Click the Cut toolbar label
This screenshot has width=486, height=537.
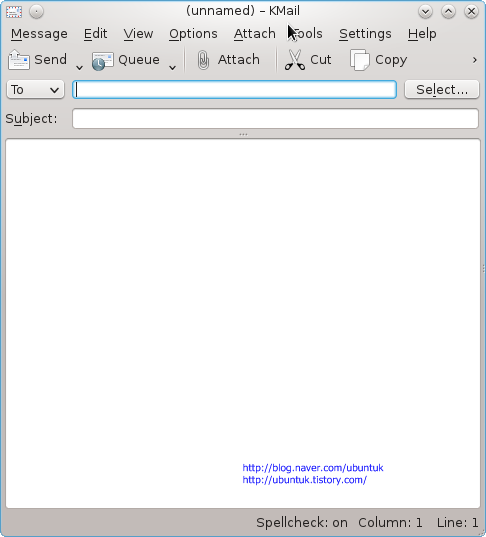click(x=321, y=60)
